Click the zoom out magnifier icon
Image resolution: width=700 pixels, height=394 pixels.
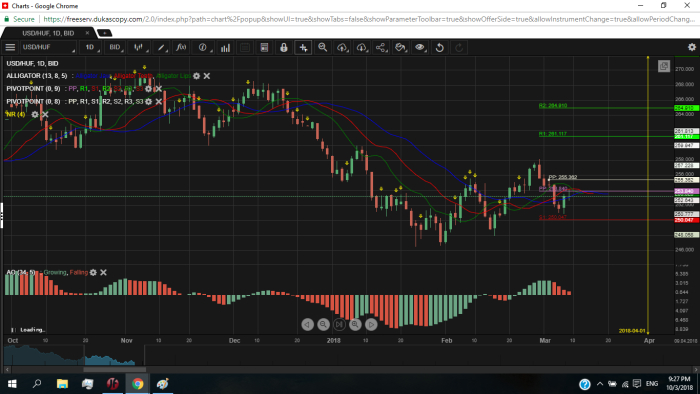322,47
